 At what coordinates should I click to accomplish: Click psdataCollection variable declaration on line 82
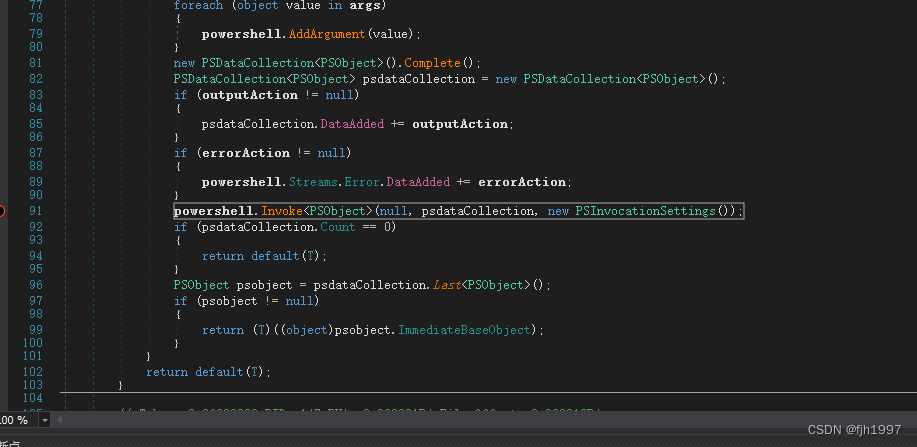pos(419,79)
